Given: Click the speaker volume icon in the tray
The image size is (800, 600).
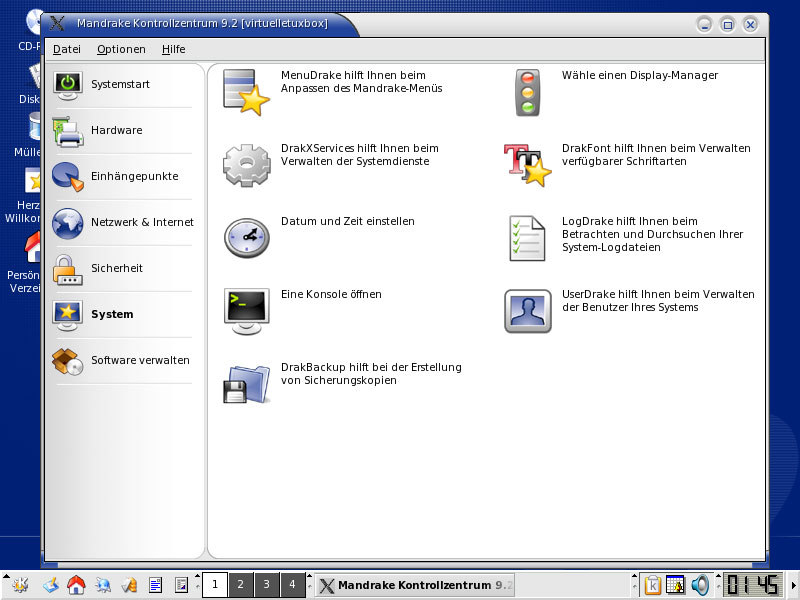Looking at the screenshot, I should click(700, 585).
